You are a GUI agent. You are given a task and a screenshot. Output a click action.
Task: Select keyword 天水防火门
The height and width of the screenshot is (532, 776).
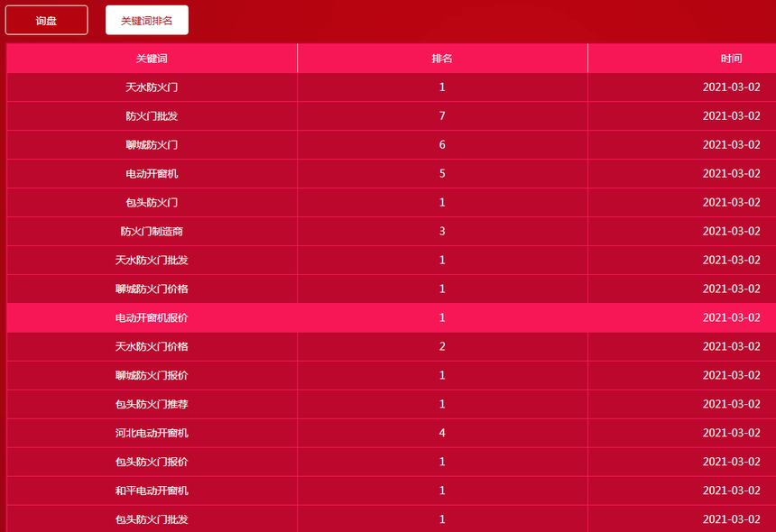click(152, 87)
